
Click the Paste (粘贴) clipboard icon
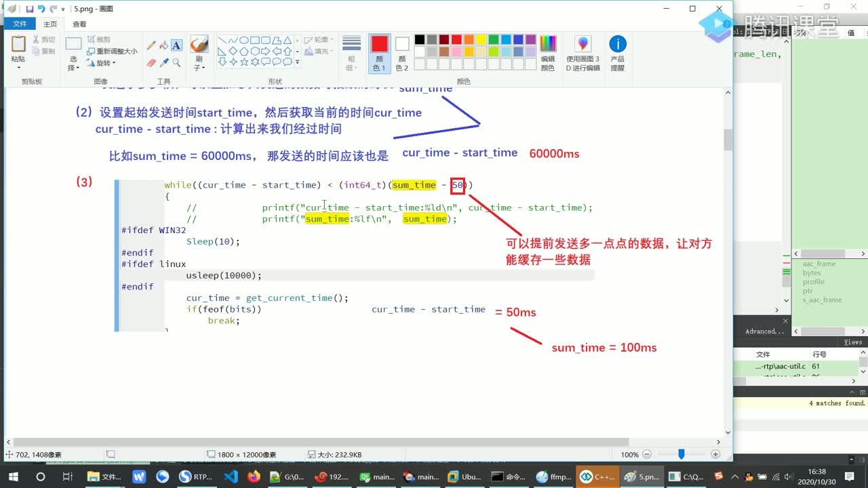[x=18, y=44]
